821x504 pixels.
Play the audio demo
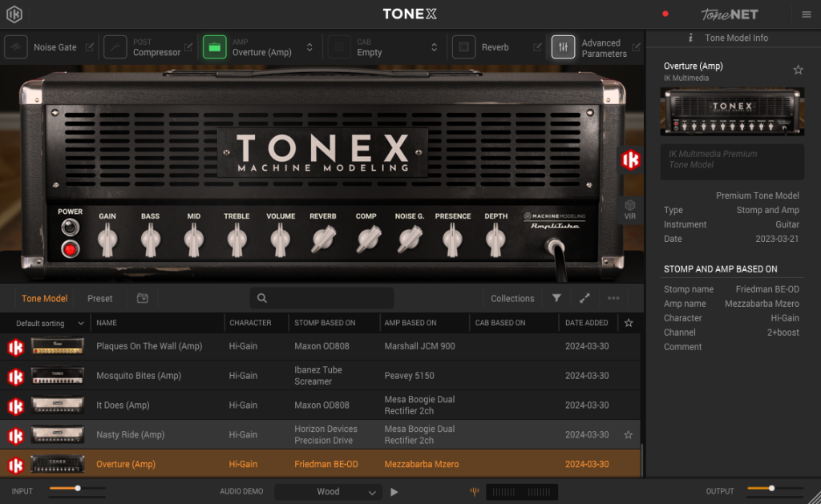pyautogui.click(x=394, y=492)
